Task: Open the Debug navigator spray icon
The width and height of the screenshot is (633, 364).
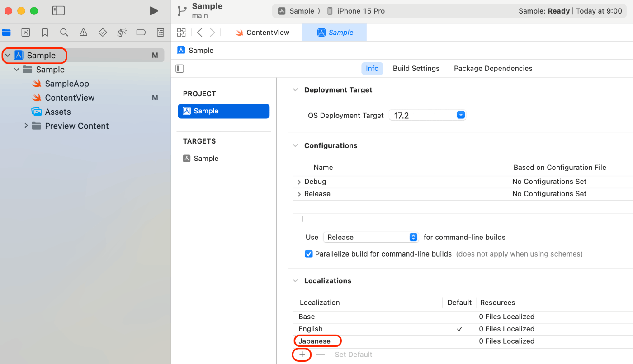Action: 122,33
